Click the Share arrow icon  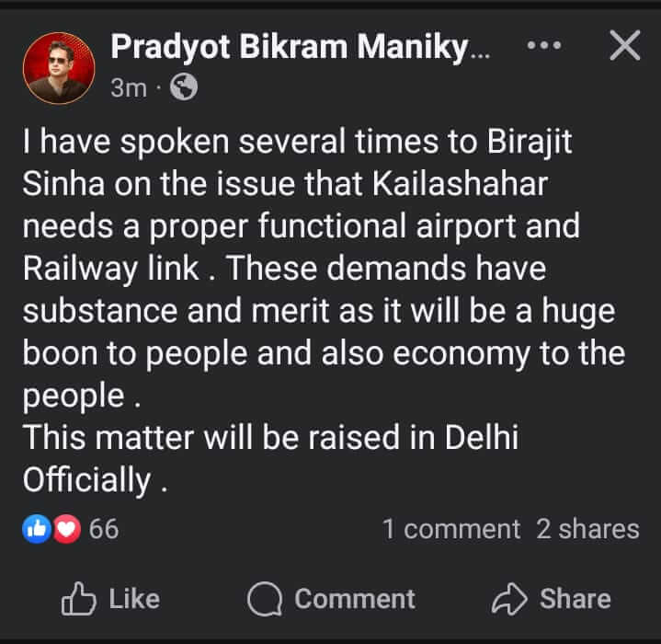click(508, 600)
